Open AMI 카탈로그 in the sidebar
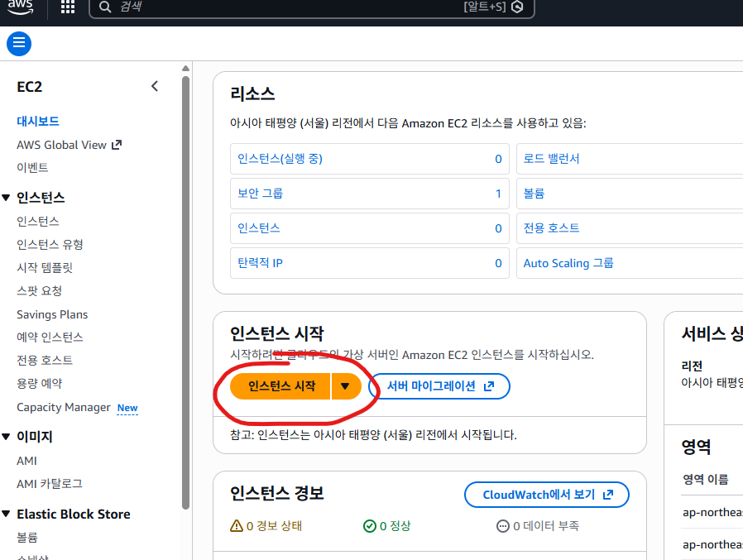 (50, 484)
